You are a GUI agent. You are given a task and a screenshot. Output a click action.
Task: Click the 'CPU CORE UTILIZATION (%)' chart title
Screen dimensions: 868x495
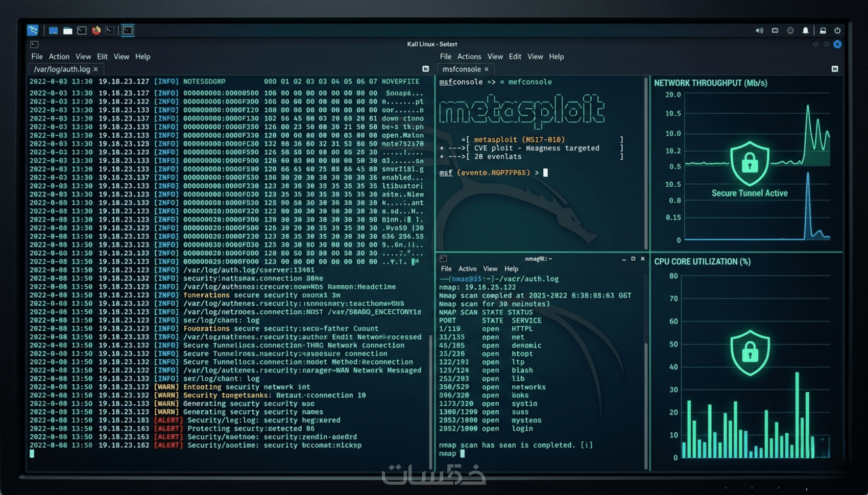[x=702, y=262]
